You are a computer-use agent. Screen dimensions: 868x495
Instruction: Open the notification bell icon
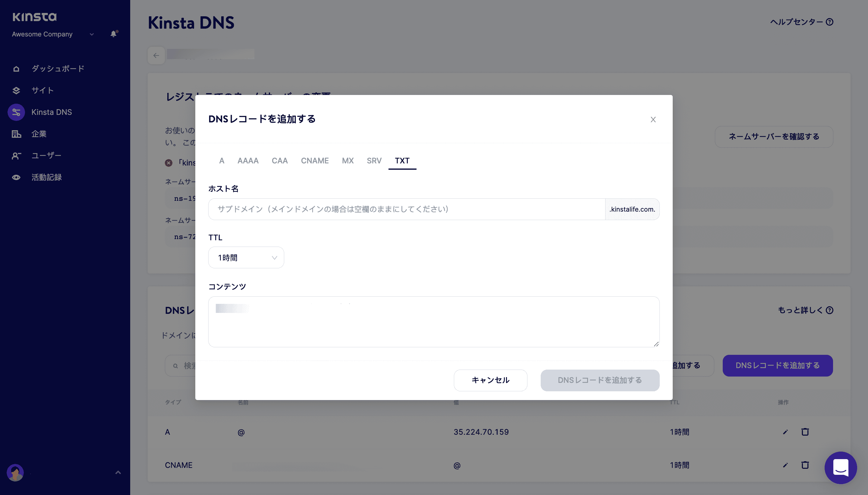pos(113,34)
